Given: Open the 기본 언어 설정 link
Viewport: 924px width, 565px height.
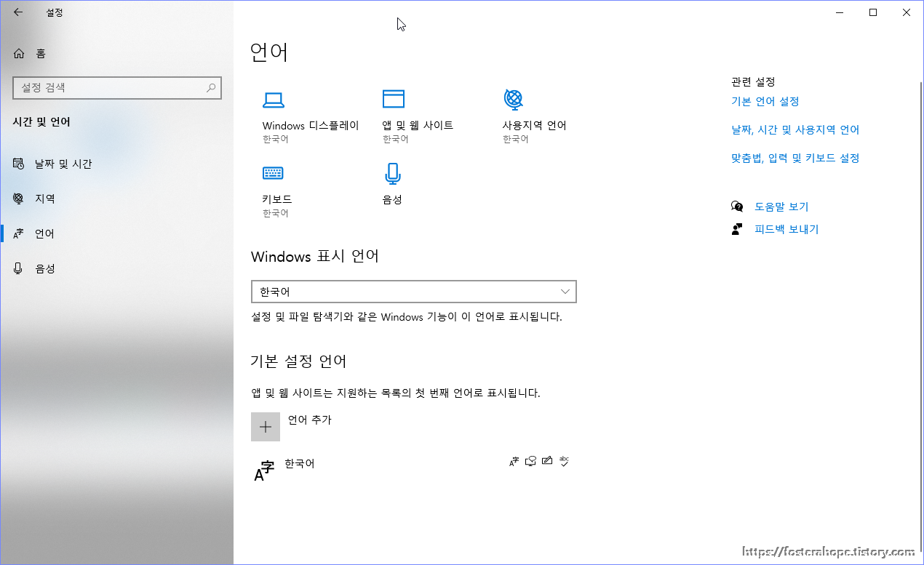Looking at the screenshot, I should pos(765,102).
